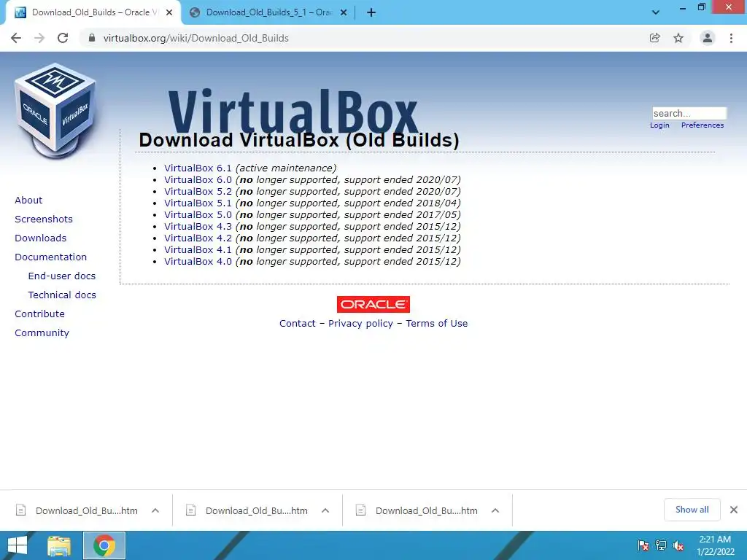Click the Login link
Image resolution: width=747 pixels, height=560 pixels.
click(659, 125)
